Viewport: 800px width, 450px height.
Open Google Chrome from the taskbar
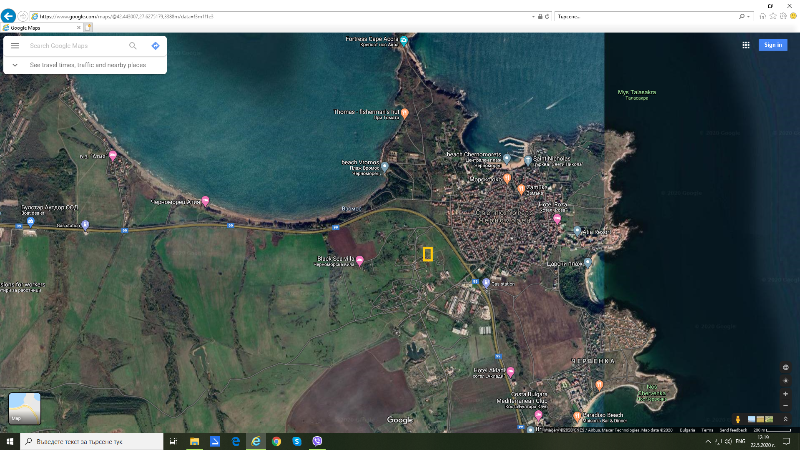click(x=276, y=441)
